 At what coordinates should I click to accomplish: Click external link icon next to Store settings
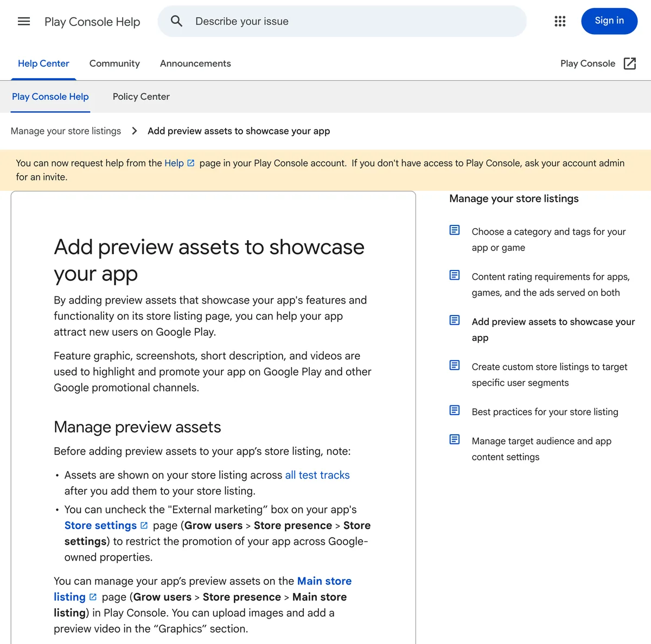point(144,525)
